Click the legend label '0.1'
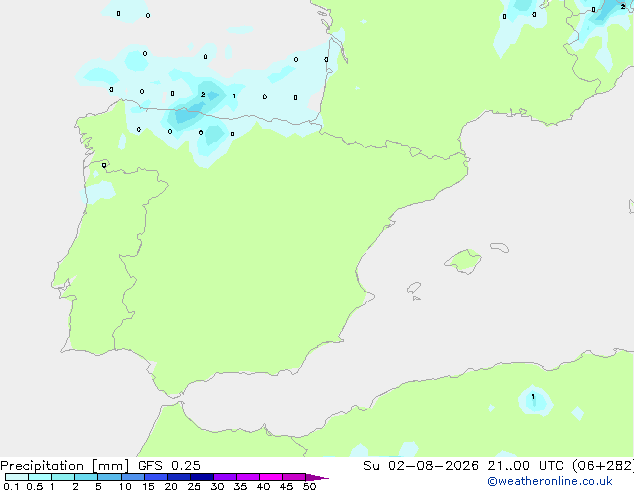634x490 pixels. pos(11,486)
